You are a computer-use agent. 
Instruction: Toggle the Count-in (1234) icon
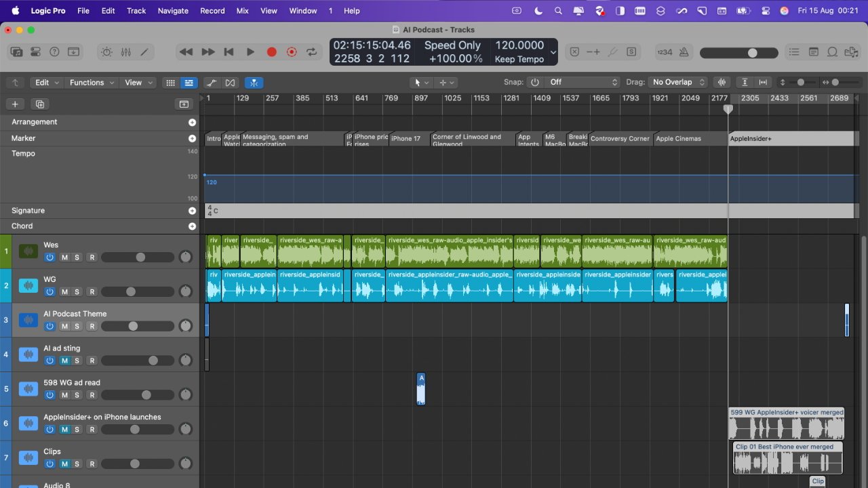[666, 52]
